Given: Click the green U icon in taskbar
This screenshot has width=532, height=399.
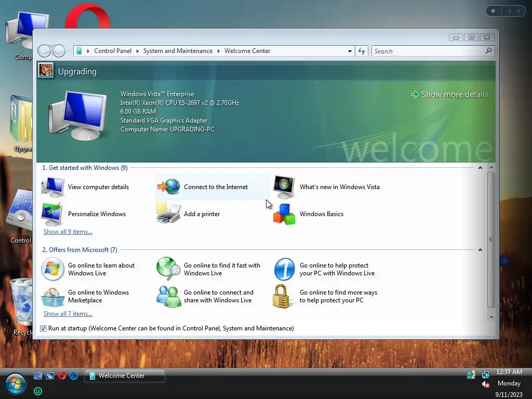Looking at the screenshot, I should pyautogui.click(x=37, y=391).
